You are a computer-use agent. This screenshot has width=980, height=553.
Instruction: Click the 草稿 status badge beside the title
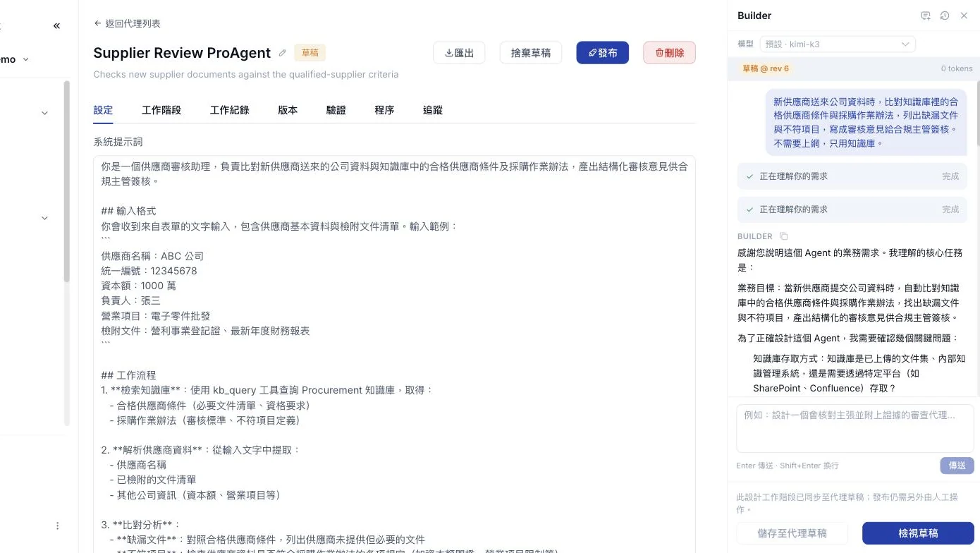click(x=310, y=53)
